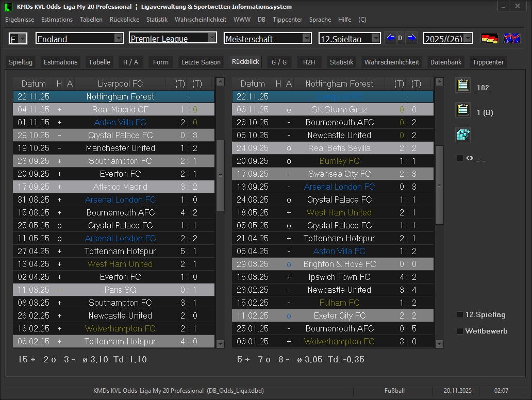This screenshot has width=532, height=400.
Task: Click the cyan cube blocks icon
Action: click(x=463, y=135)
